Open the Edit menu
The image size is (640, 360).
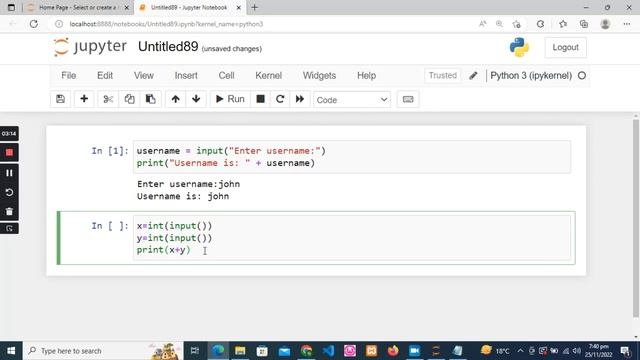tap(105, 76)
